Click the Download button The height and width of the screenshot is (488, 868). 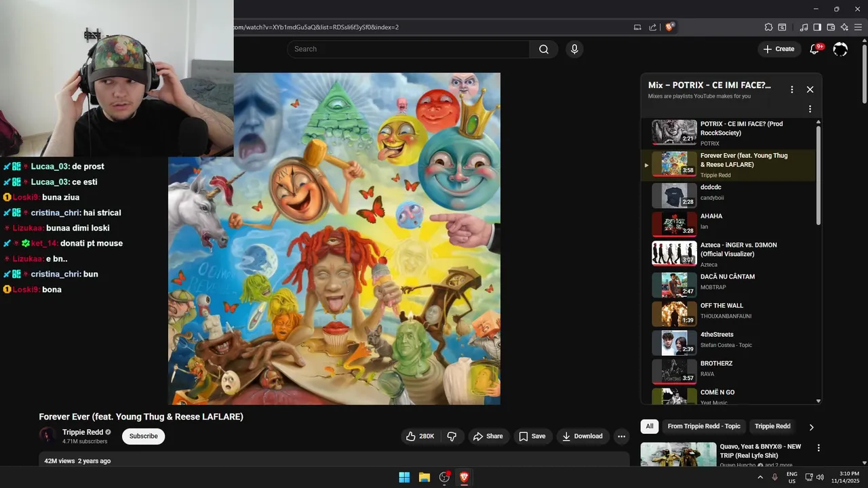582,436
